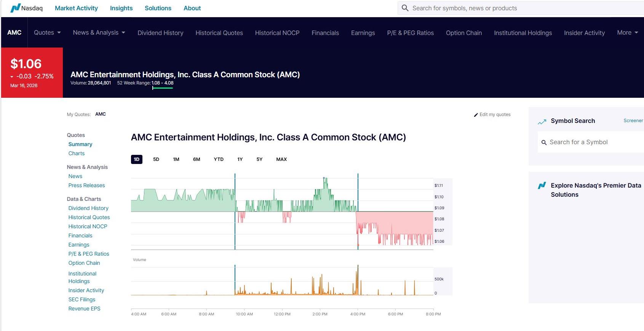Click the Symbol Search magnifier icon
Viewport: 644px width, 331px height.
(x=544, y=143)
